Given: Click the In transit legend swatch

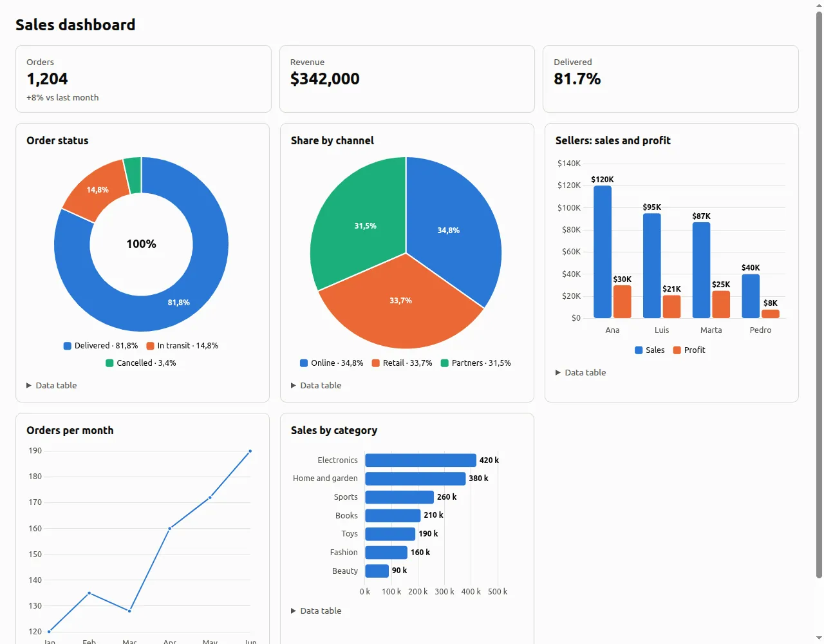Looking at the screenshot, I should click(151, 346).
